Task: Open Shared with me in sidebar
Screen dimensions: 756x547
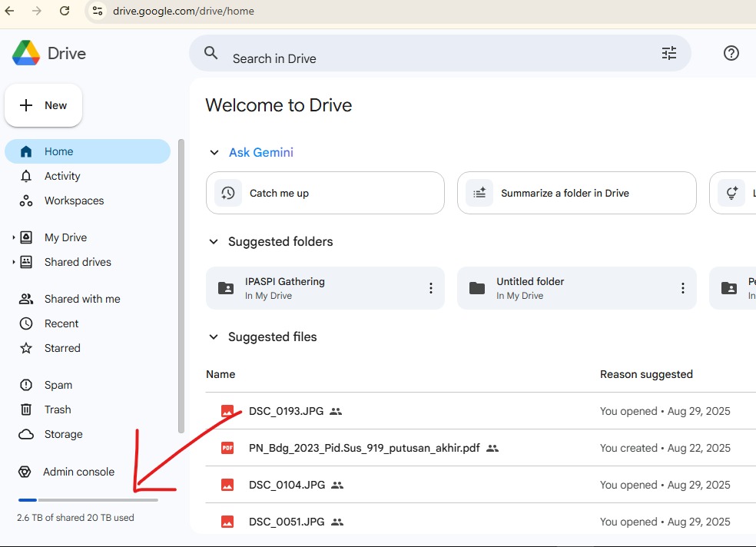Action: (x=81, y=299)
